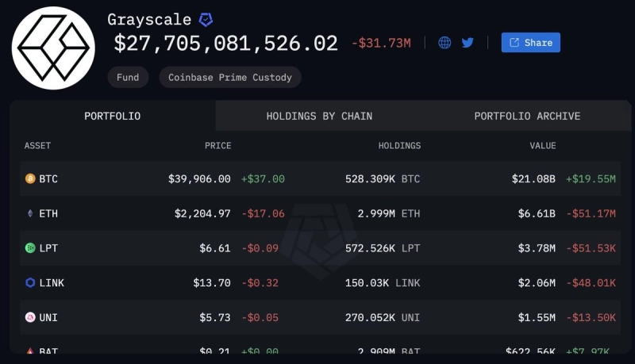Click the Coinbase Prime Custody tag
This screenshot has height=364, width=635.
(x=229, y=77)
